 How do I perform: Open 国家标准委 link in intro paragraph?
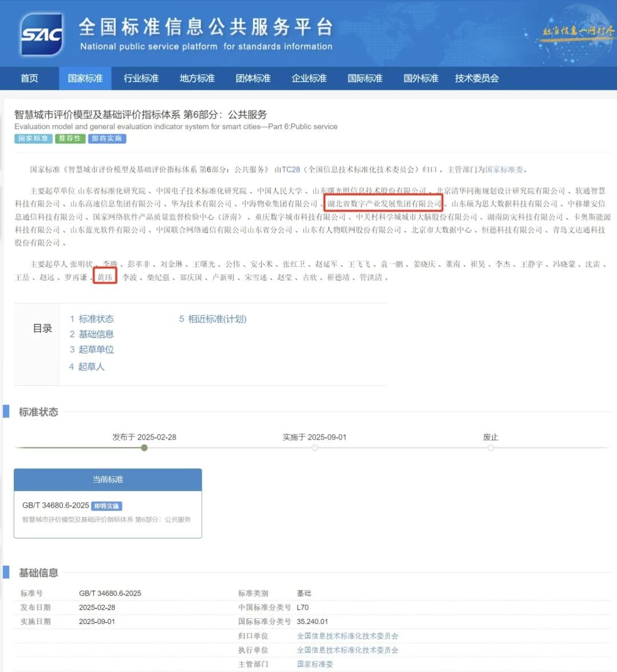504,170
